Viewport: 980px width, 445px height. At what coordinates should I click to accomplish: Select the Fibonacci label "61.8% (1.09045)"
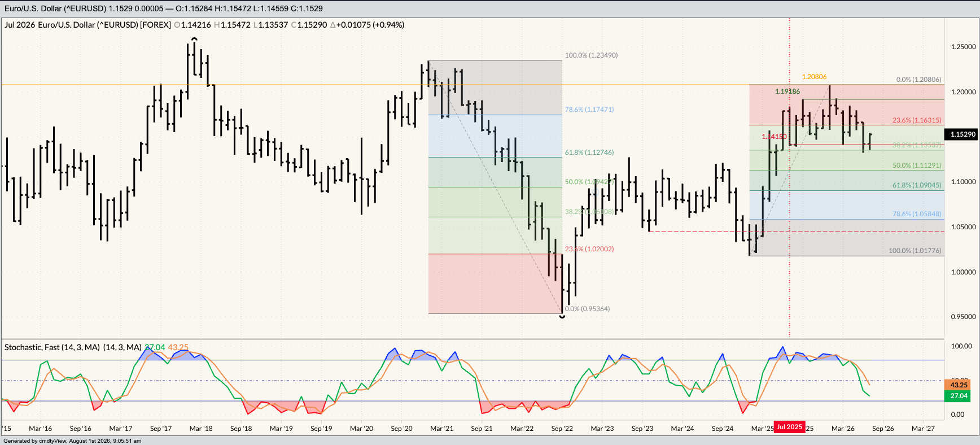point(917,185)
